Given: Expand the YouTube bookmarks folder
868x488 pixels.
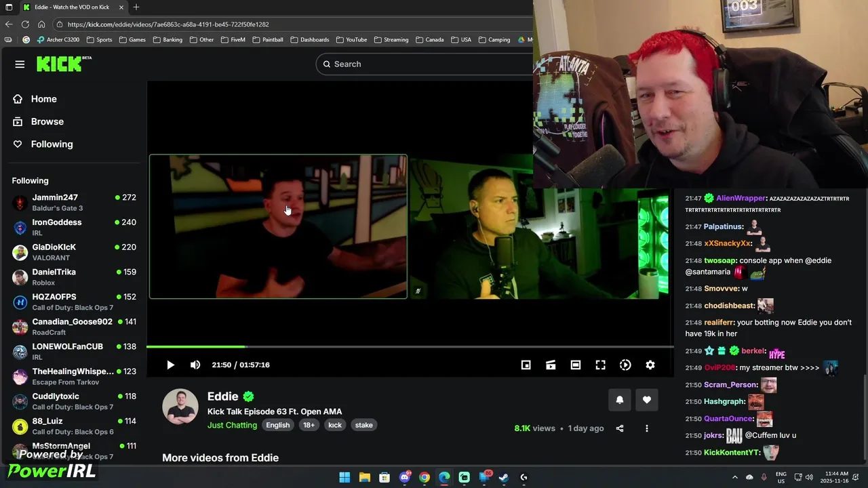Looking at the screenshot, I should (x=351, y=40).
